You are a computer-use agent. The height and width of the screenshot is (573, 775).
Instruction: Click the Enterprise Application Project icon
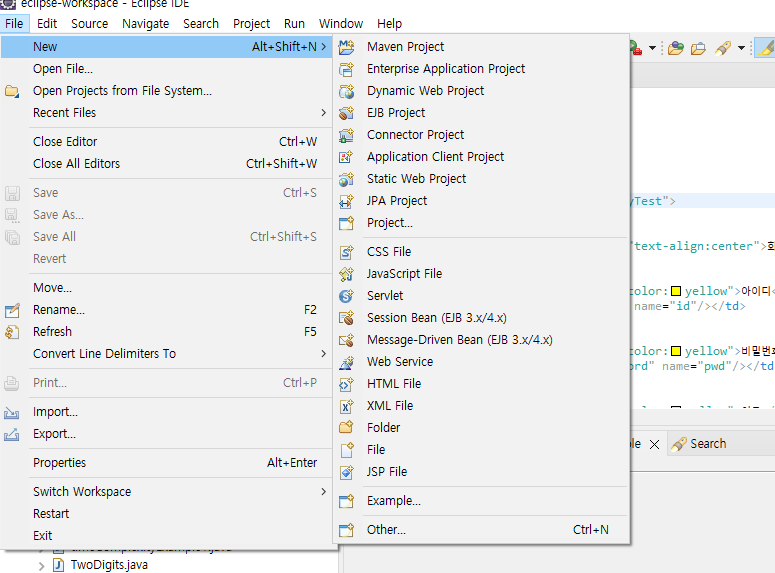pyautogui.click(x=346, y=69)
